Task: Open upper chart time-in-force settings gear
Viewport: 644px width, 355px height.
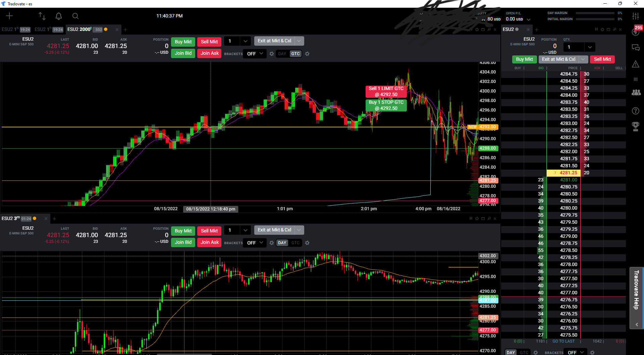Action: (x=307, y=54)
